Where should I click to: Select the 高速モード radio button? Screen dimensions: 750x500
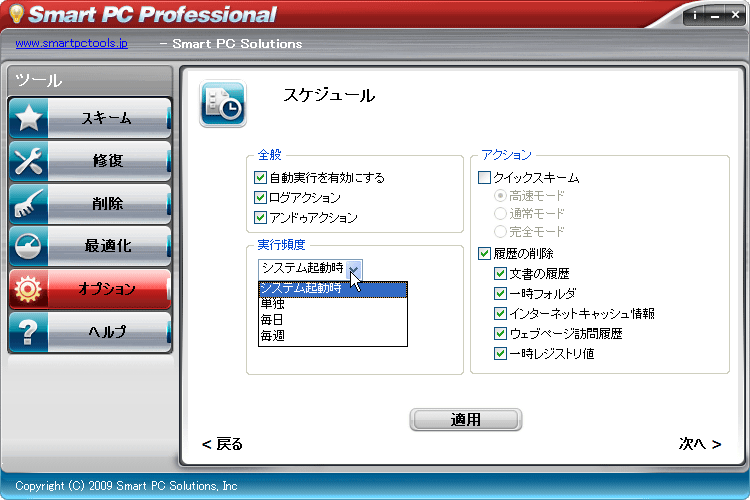[500, 195]
